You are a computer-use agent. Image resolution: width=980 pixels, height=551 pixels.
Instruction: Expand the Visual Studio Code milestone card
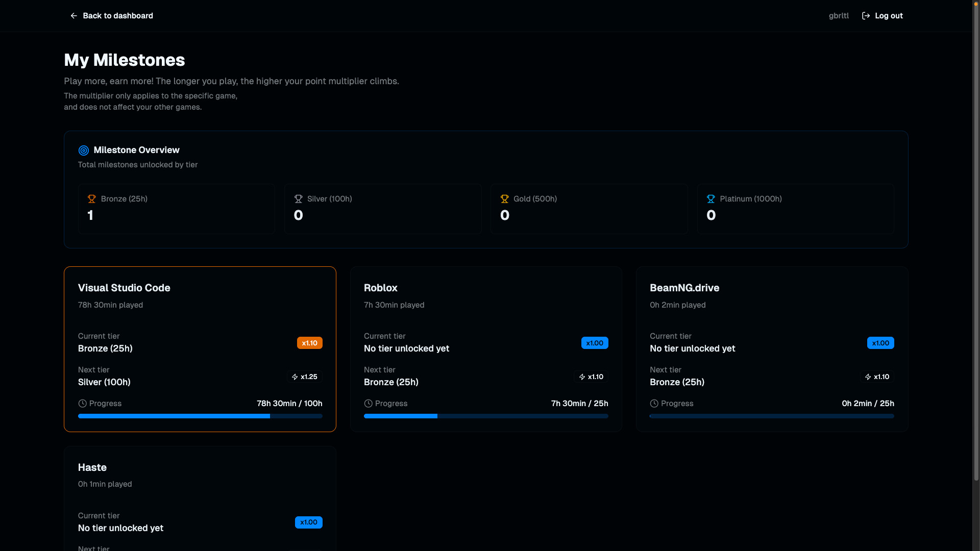(200, 349)
